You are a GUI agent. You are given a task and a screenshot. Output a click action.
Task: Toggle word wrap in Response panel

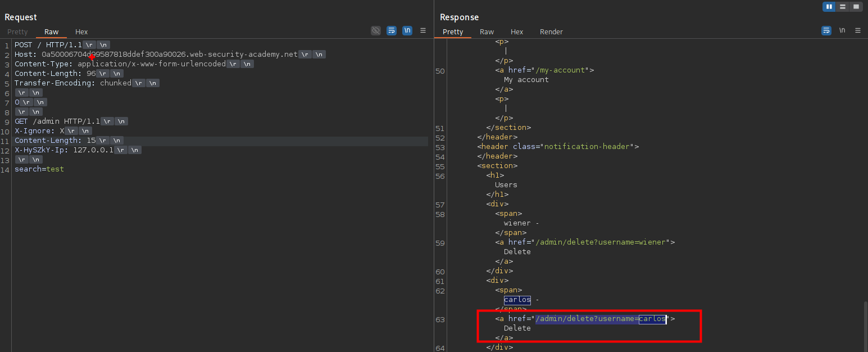coord(826,30)
